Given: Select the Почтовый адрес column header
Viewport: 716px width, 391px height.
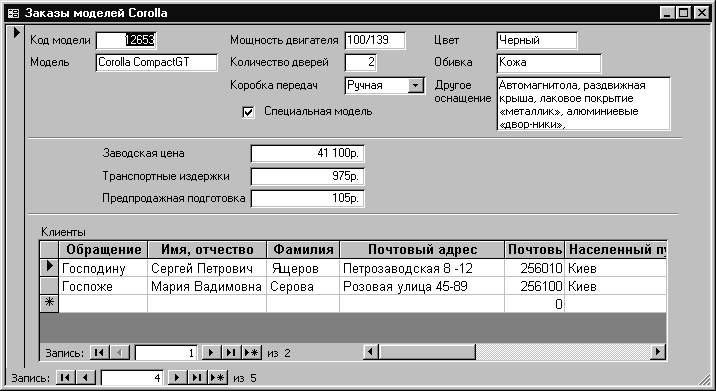Looking at the screenshot, I should tap(422, 249).
